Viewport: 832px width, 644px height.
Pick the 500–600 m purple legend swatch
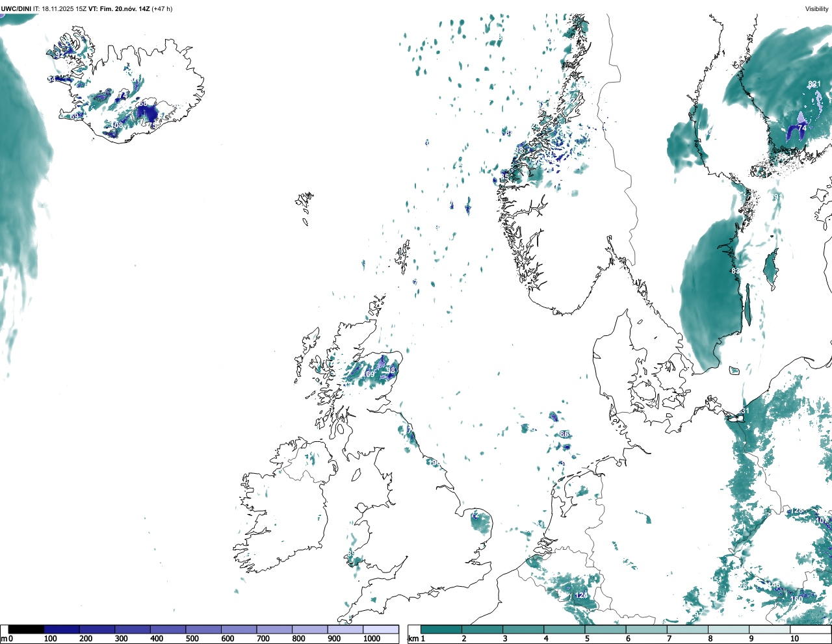[203, 630]
